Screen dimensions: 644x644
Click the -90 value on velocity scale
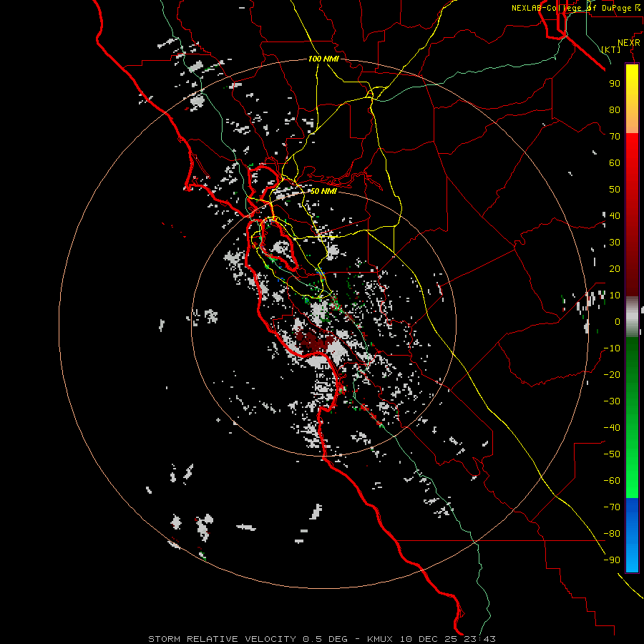coord(612,560)
